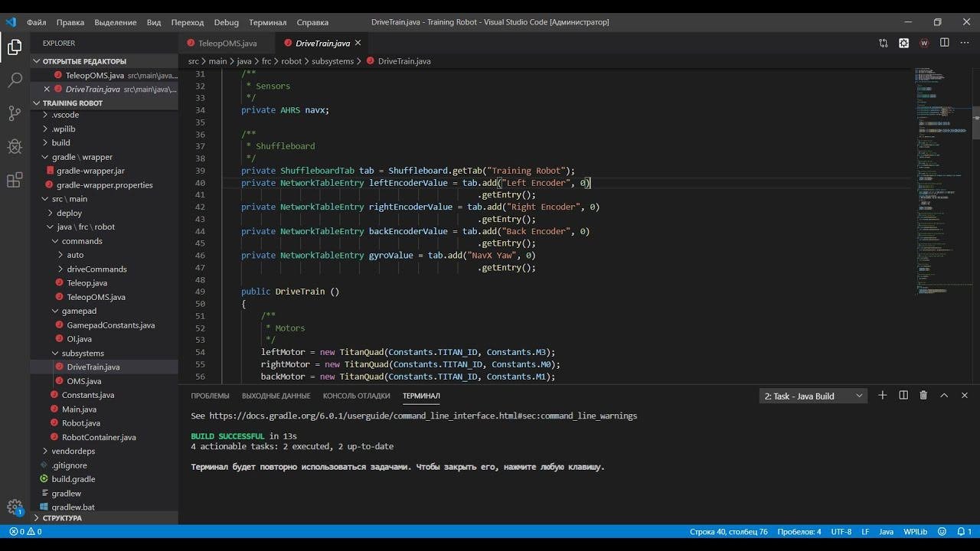Expand the СТРУКТУРА outline section
Screen dimensions: 980x551
click(61, 518)
